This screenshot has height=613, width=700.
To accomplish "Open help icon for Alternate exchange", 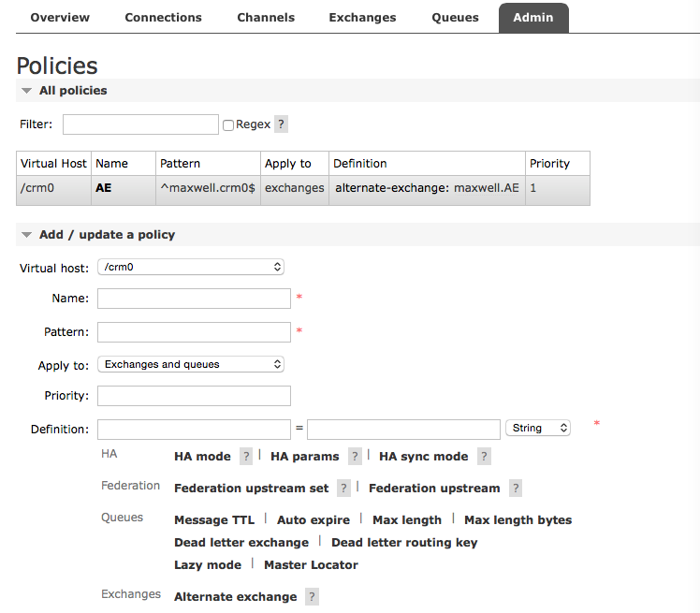I will pos(312,596).
